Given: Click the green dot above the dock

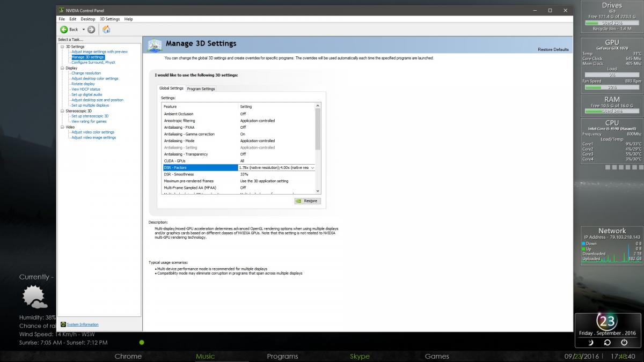Looking at the screenshot, I should pos(142,342).
